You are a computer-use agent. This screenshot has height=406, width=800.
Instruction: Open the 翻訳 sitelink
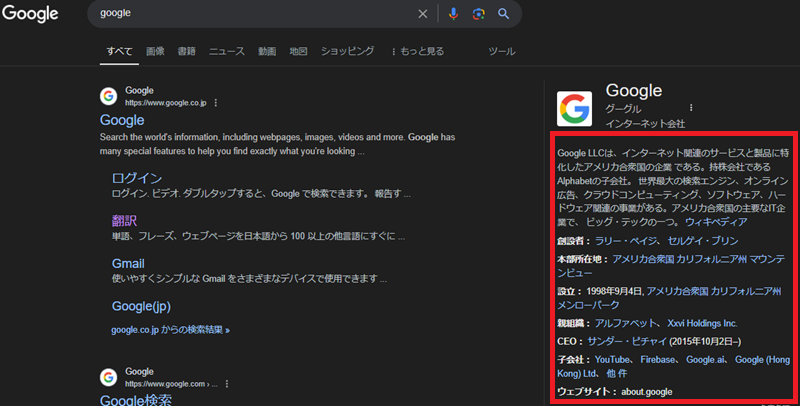(x=124, y=220)
